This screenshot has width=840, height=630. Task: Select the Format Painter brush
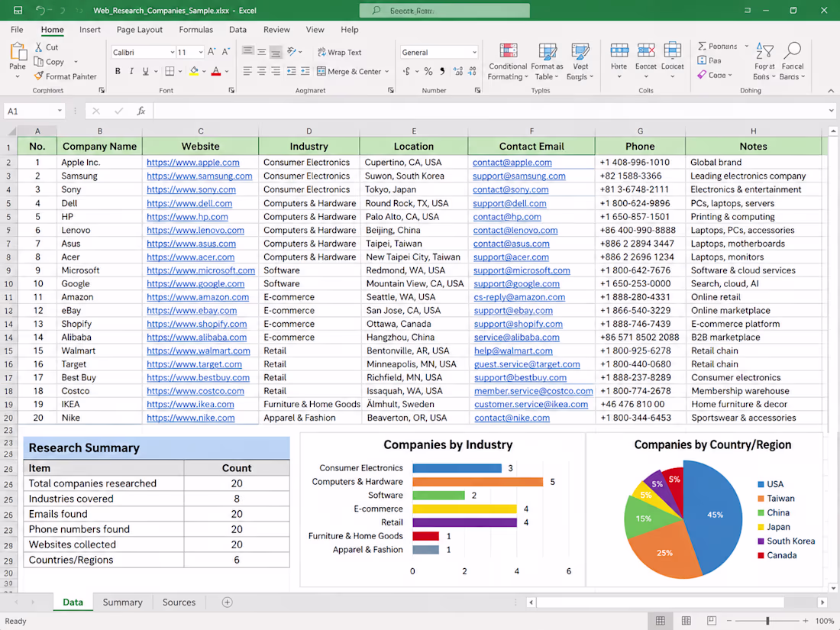[x=39, y=76]
